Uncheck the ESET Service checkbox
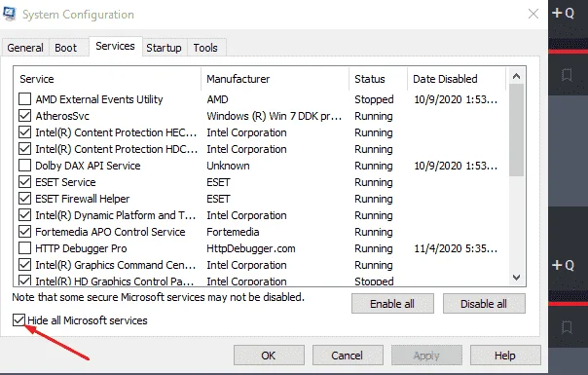The height and width of the screenshot is (375, 588). (24, 182)
